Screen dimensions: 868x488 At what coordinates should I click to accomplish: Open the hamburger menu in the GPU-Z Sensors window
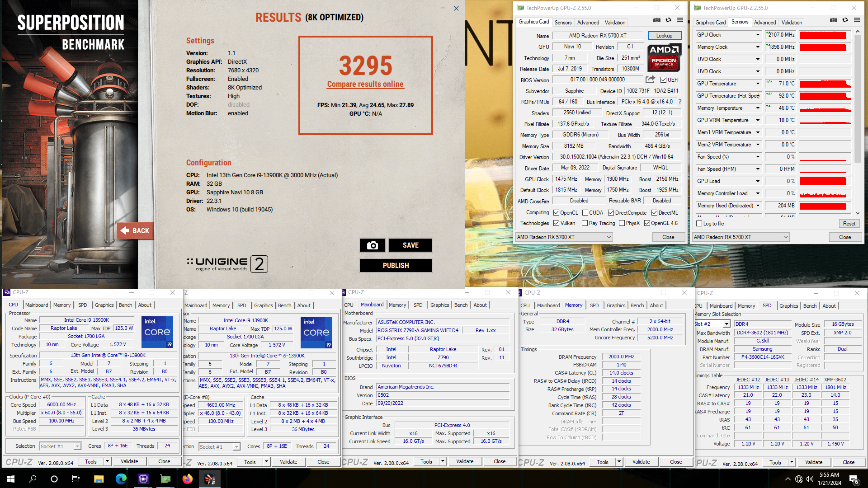tap(857, 20)
